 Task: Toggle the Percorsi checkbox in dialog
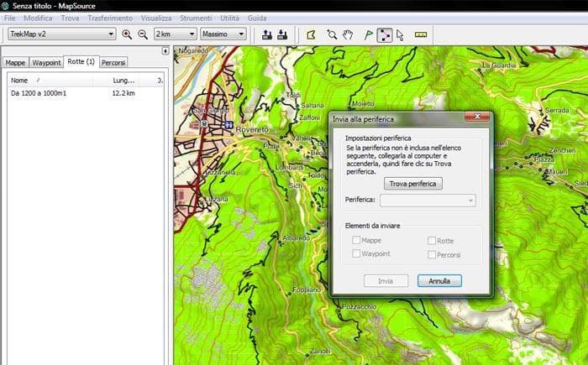[432, 255]
